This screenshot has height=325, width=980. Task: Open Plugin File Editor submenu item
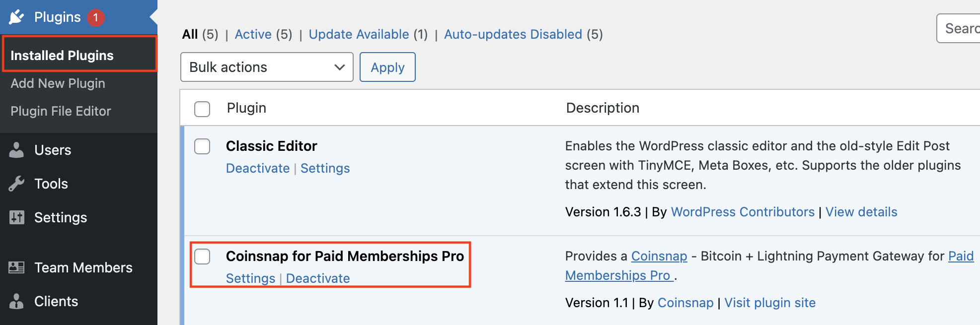pyautogui.click(x=61, y=111)
